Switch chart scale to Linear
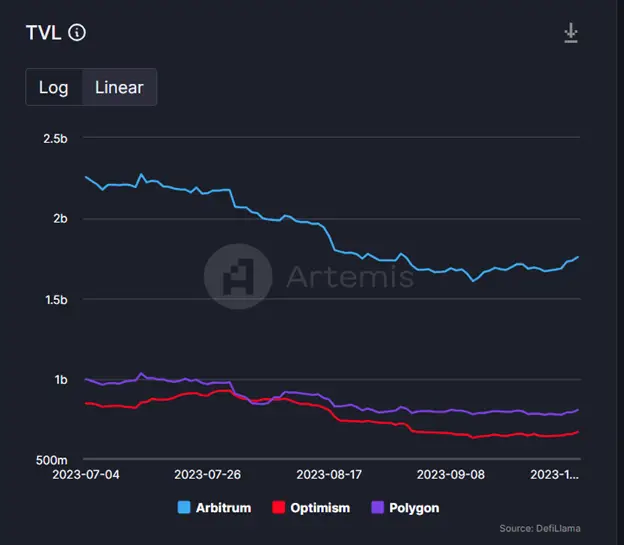The height and width of the screenshot is (545, 624). tap(119, 87)
